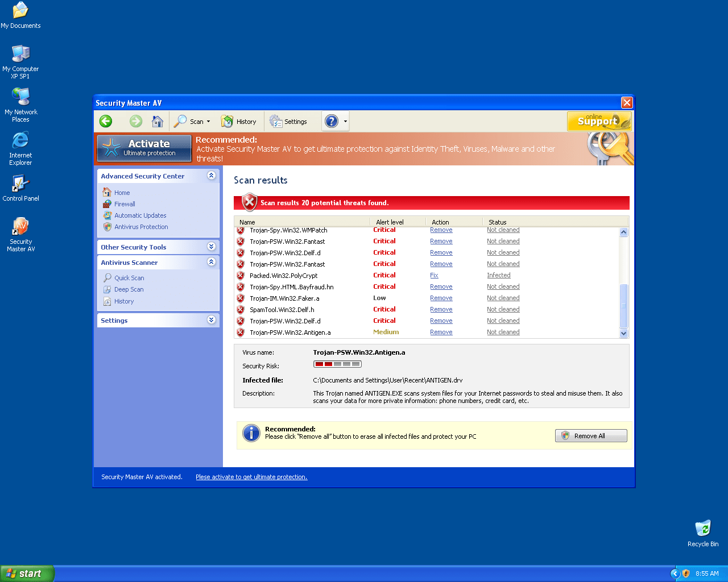
Task: Open the Scan dropdown menu
Action: (193, 121)
